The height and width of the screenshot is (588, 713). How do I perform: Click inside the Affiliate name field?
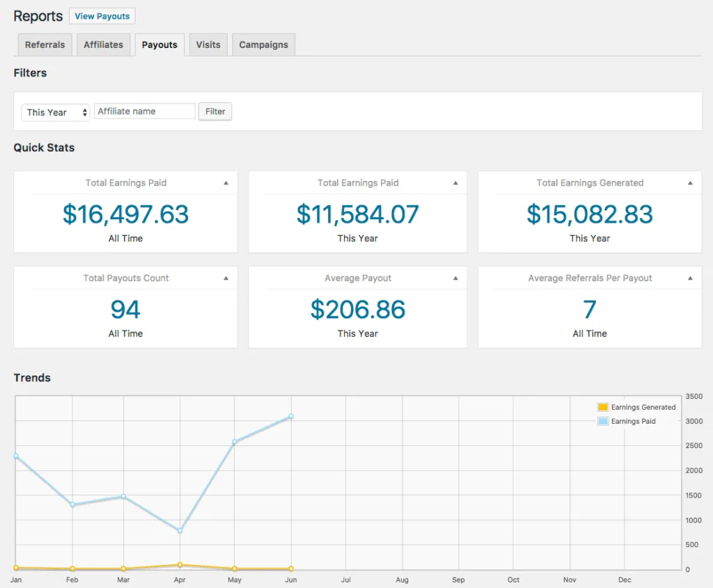(144, 111)
